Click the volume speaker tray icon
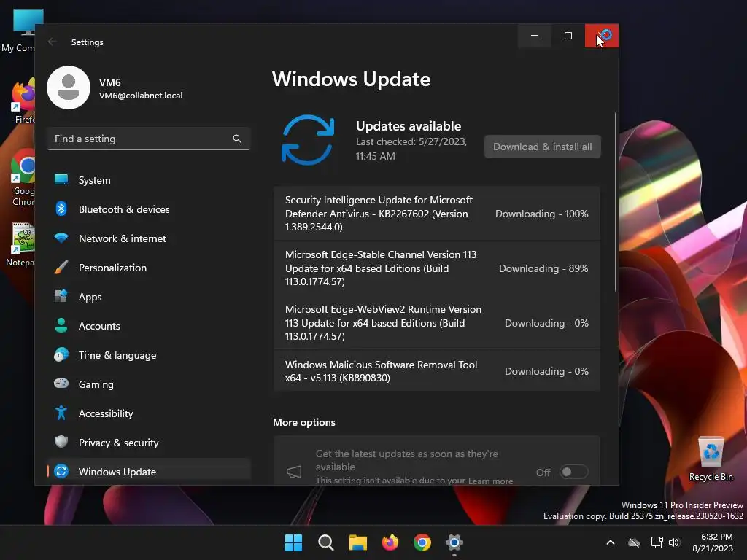The width and height of the screenshot is (747, 560). [674, 542]
